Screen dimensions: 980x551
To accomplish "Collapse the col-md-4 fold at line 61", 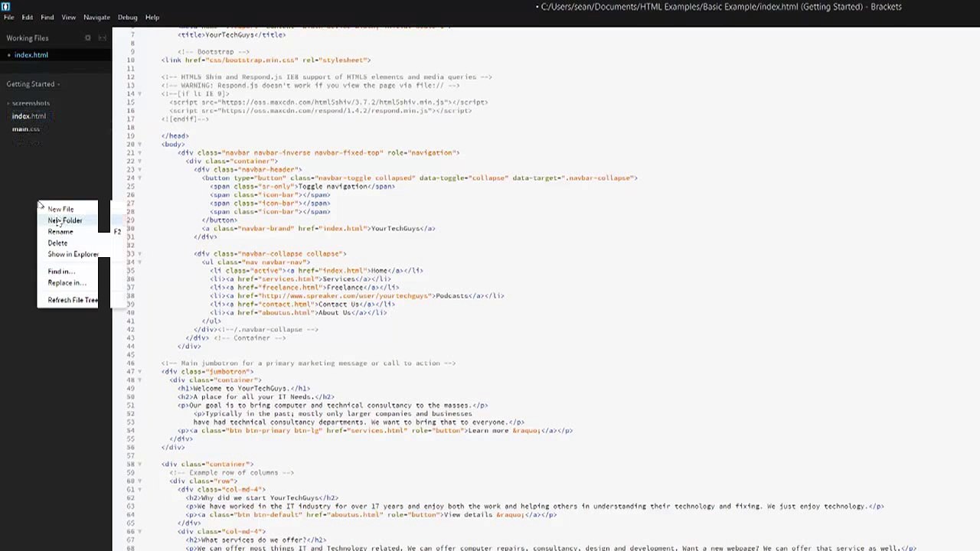I will (139, 489).
